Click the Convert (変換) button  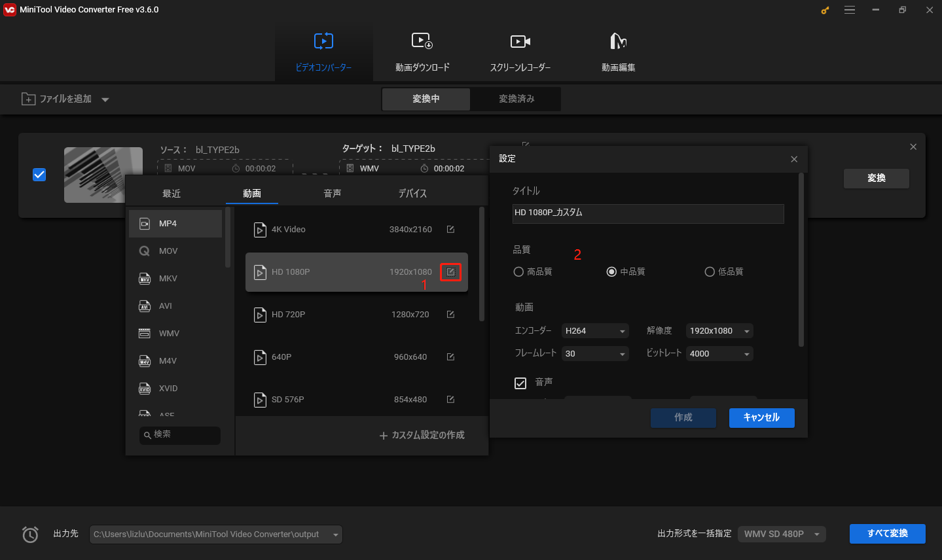pos(877,178)
